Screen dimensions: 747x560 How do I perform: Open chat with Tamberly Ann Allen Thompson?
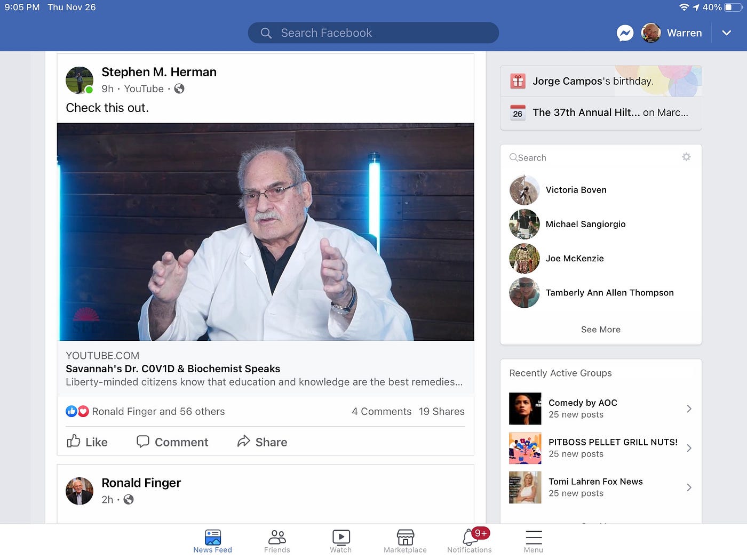pos(601,292)
